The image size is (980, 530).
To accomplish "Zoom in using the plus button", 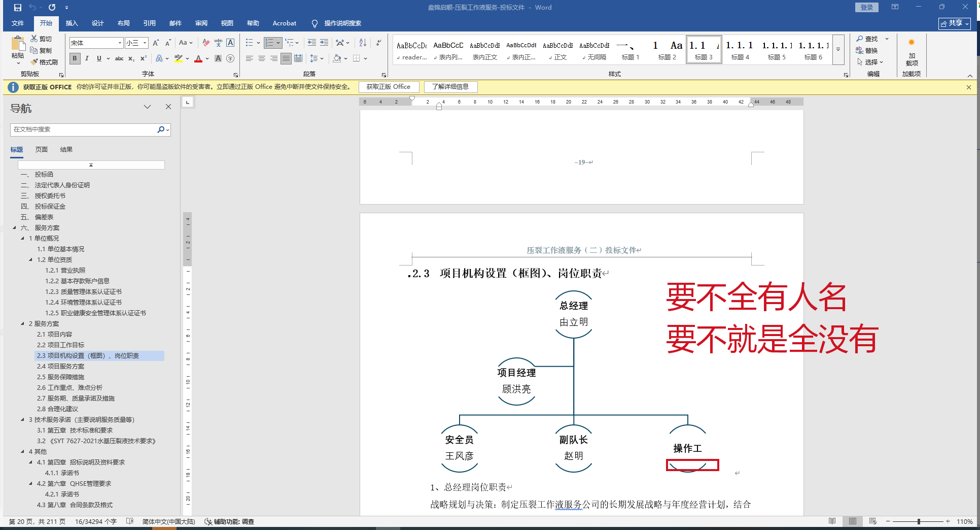I will 948,521.
